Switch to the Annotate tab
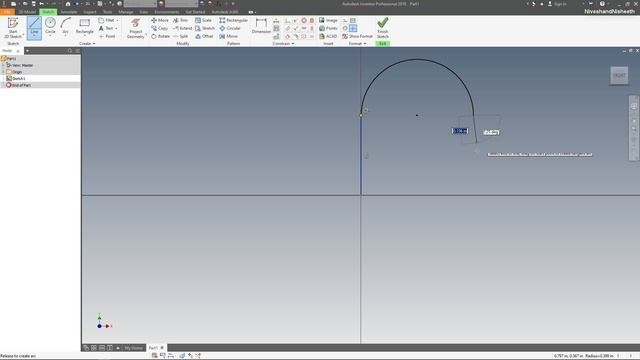 [69, 12]
